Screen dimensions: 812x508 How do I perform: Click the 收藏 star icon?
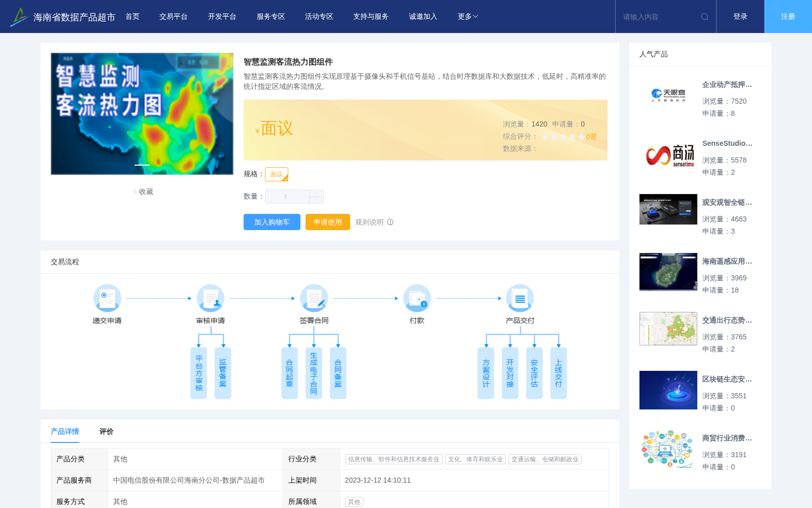(x=135, y=192)
